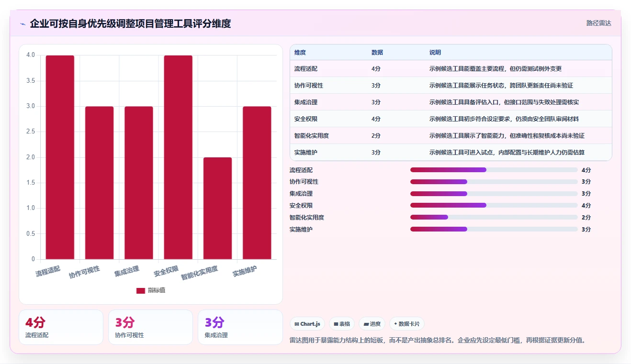Click the 智能化实用度 progress bar

(494, 217)
